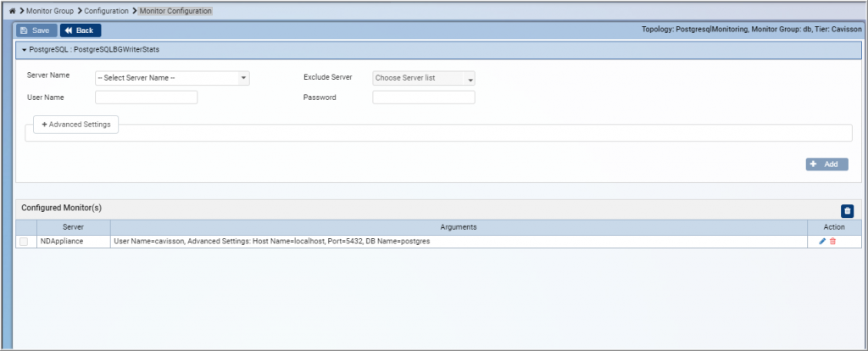Delete selected monitors via trash button
868x351 pixels.
tap(847, 211)
